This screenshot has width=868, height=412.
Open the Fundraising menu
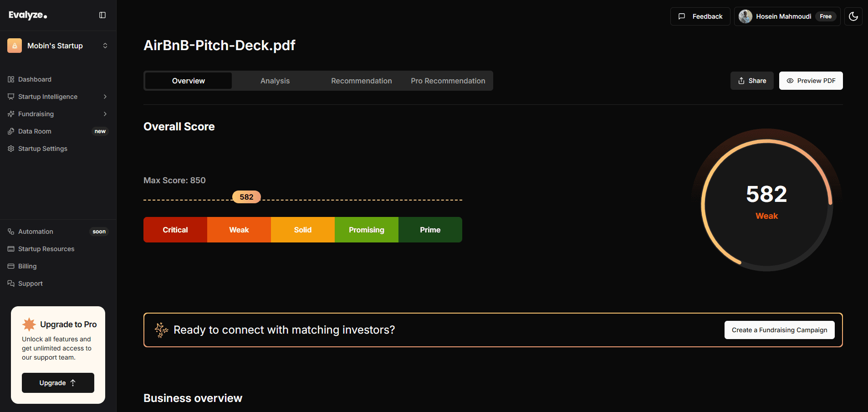pyautogui.click(x=58, y=114)
